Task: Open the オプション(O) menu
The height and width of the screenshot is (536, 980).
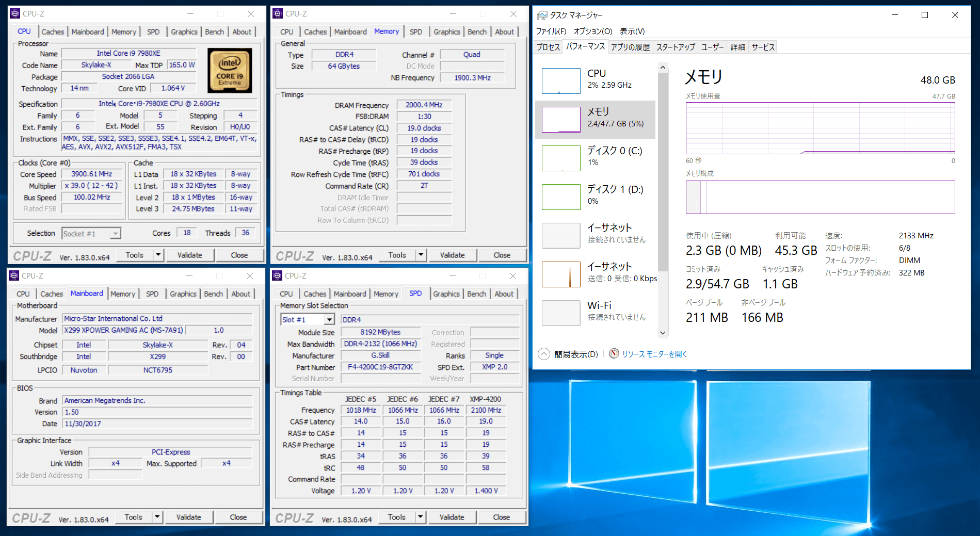Action: (x=593, y=31)
